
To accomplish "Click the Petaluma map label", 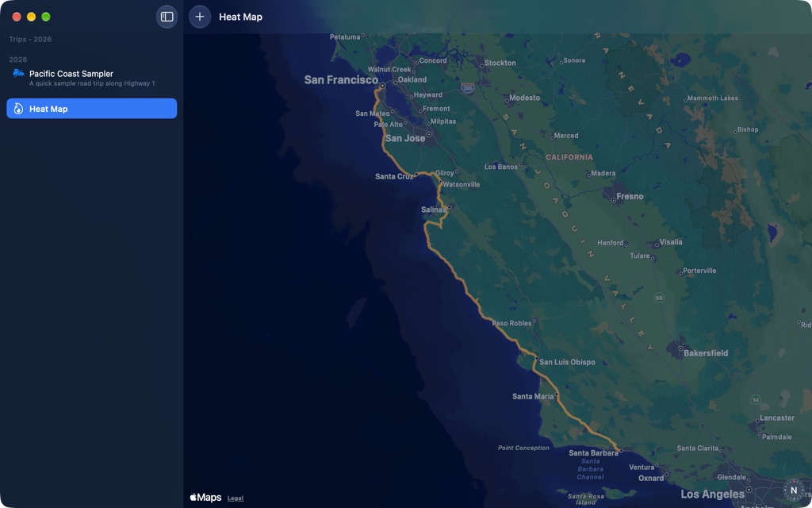I will pyautogui.click(x=345, y=37).
